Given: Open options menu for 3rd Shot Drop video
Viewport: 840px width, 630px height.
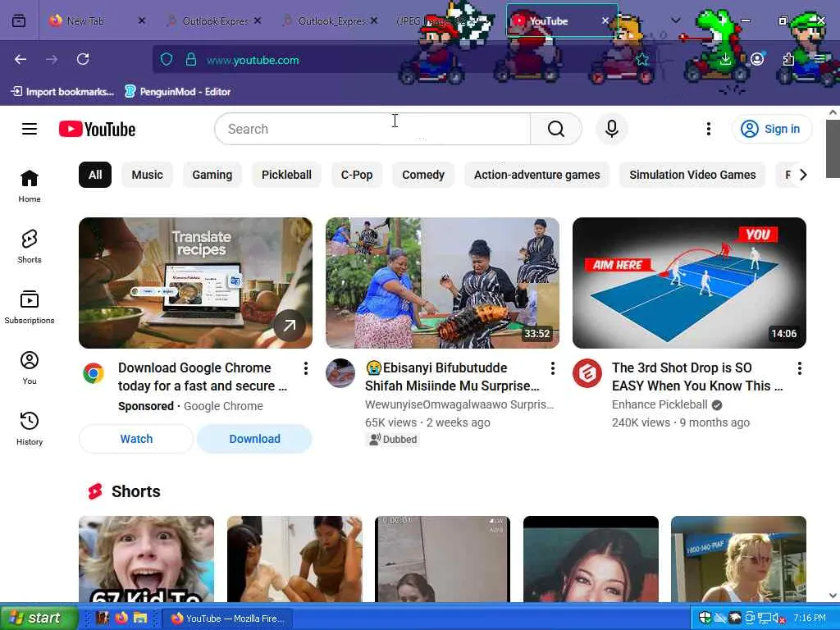Looking at the screenshot, I should (799, 368).
